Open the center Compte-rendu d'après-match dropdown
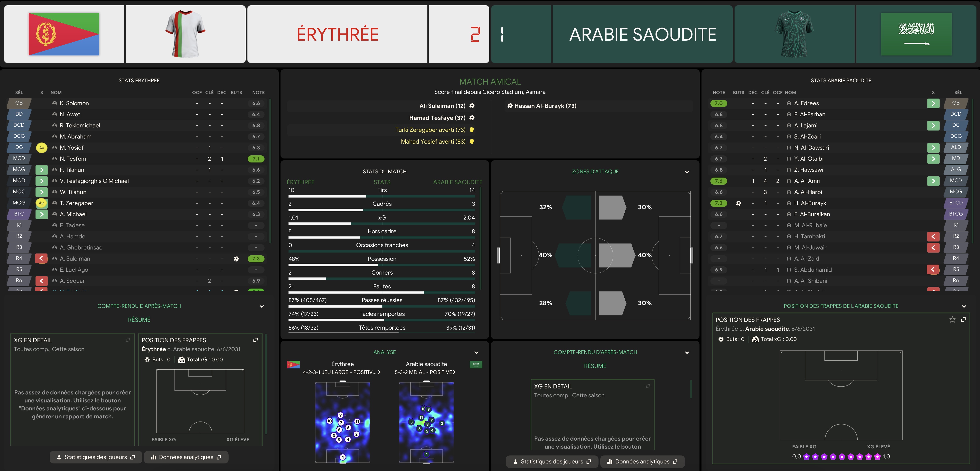Image resolution: width=980 pixels, height=471 pixels. [687, 353]
